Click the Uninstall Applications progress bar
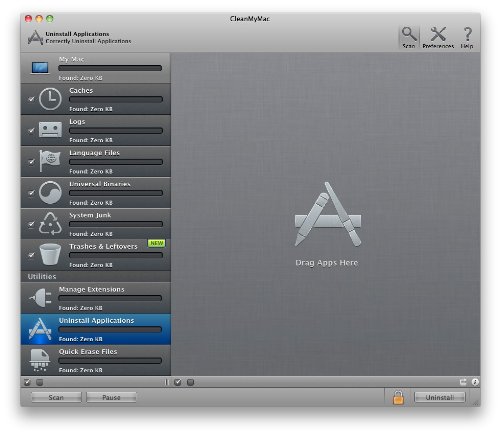This screenshot has width=500, height=434. click(110, 329)
